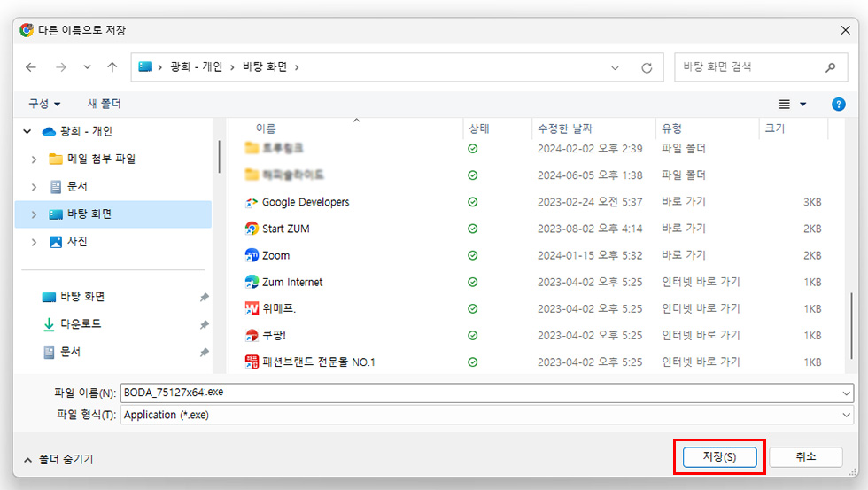
Task: Open the 파일 형식 dropdown
Action: click(x=847, y=415)
